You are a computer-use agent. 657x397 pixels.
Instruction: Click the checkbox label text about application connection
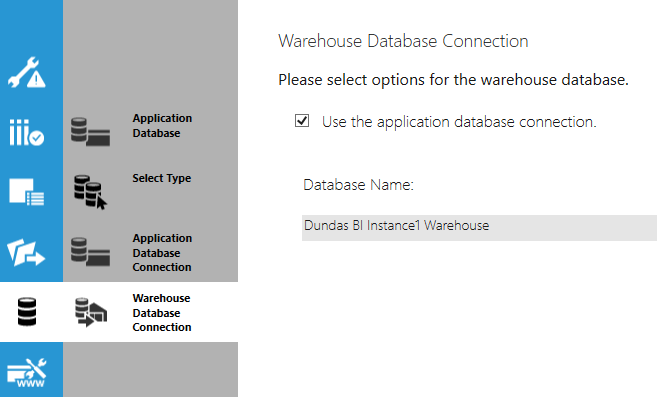coord(459,122)
